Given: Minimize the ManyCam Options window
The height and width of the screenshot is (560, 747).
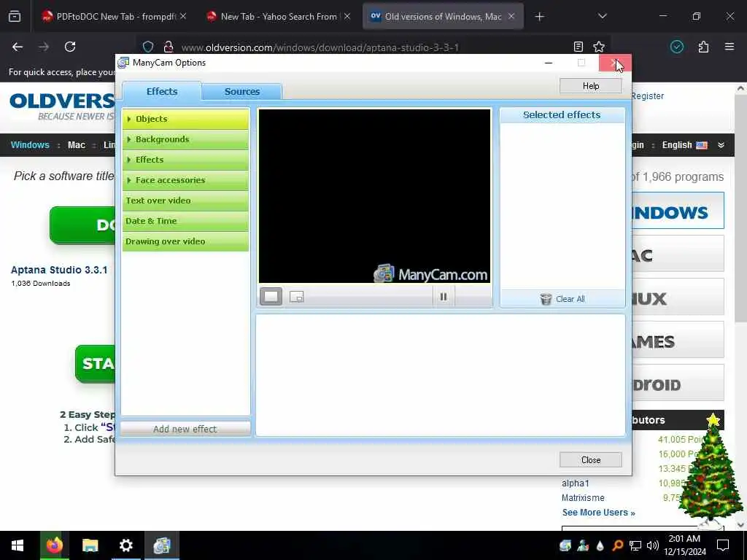Looking at the screenshot, I should [x=549, y=63].
